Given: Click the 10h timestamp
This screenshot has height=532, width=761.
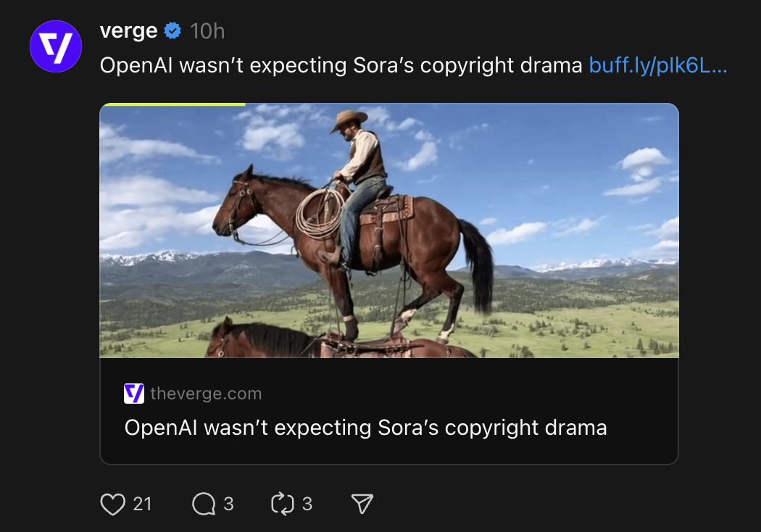Looking at the screenshot, I should click(x=207, y=31).
